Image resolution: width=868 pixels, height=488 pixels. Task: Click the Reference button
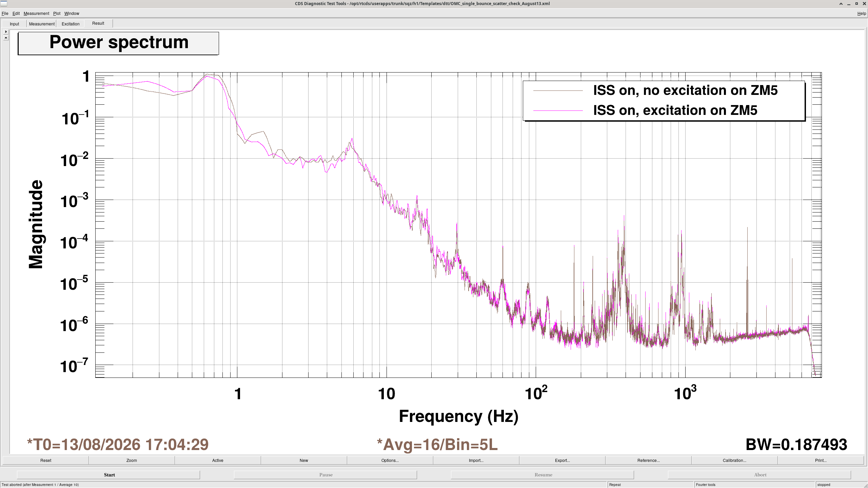coord(648,460)
